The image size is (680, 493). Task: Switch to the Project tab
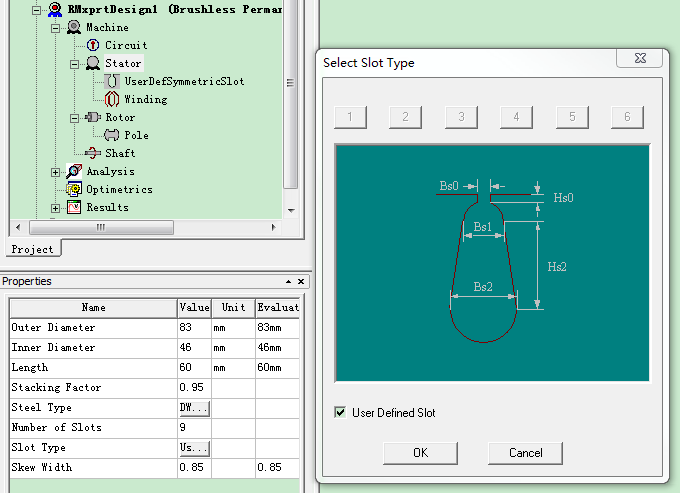click(33, 249)
